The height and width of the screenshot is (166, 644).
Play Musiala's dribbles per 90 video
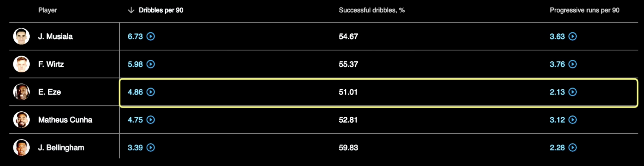[151, 36]
